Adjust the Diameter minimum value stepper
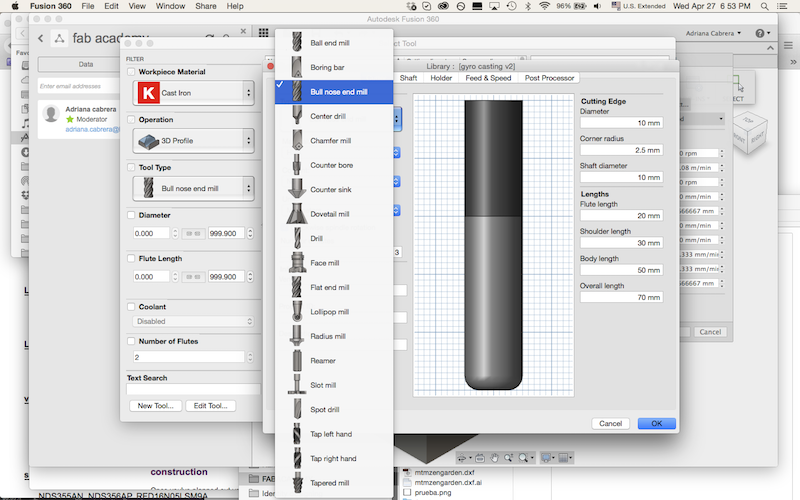The width and height of the screenshot is (800, 500). coord(175,233)
